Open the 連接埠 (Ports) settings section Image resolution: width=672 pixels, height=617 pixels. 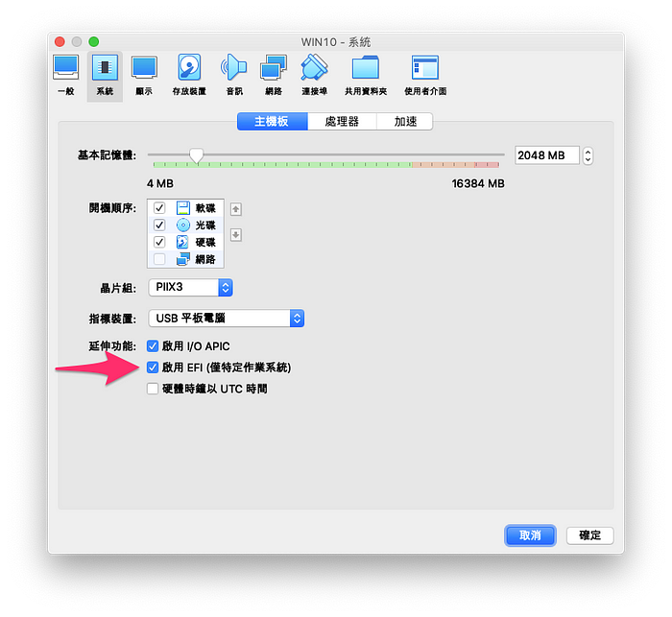(314, 75)
